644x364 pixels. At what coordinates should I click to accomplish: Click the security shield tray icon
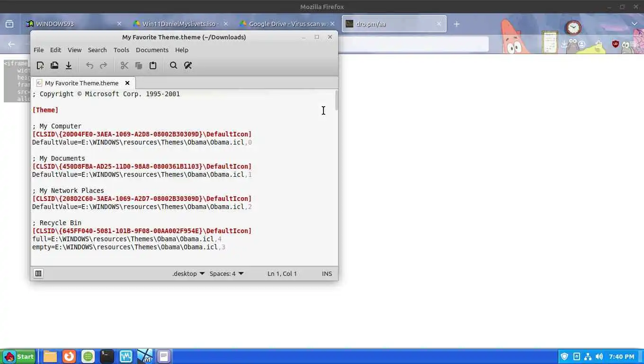564,356
